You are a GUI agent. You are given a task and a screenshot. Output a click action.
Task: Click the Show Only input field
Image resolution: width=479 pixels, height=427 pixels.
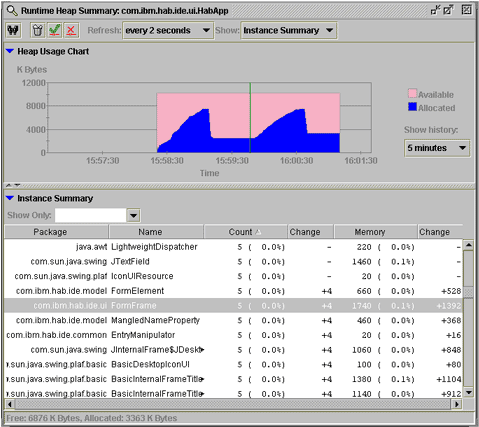click(91, 215)
